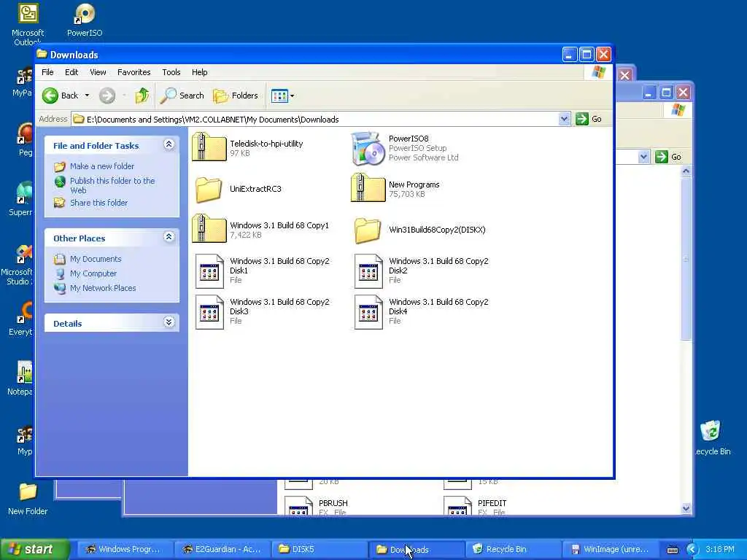This screenshot has height=560, width=747.
Task: Click Share this folder link
Action: coord(98,203)
